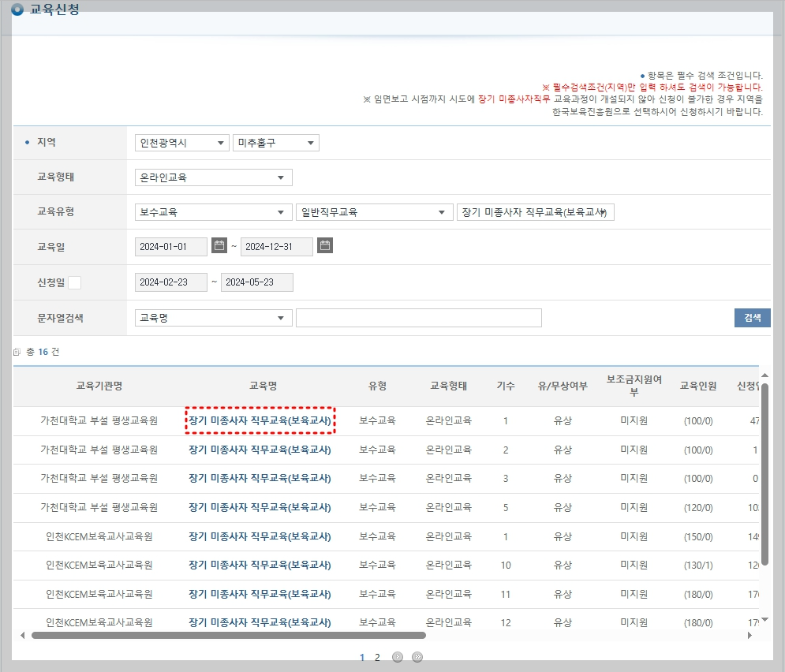Click the vertical table scrollbar thumb
Viewport: 785px width, 672px height.
[764, 474]
